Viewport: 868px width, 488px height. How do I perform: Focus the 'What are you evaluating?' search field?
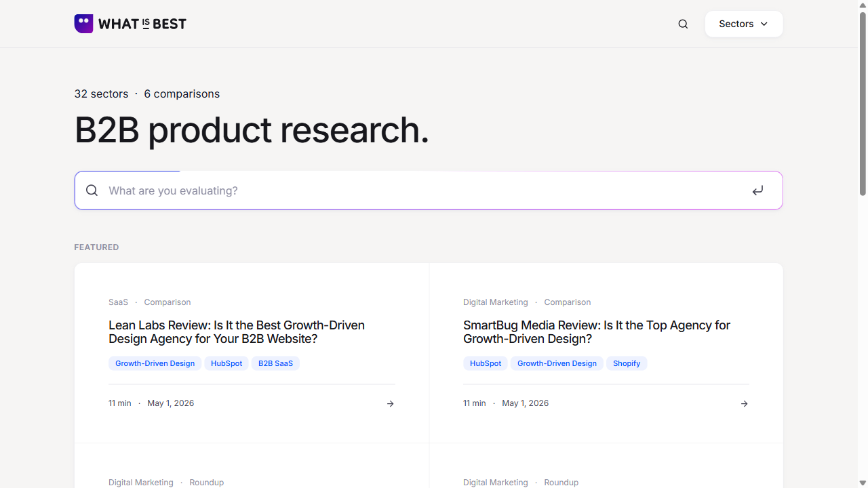(x=429, y=190)
